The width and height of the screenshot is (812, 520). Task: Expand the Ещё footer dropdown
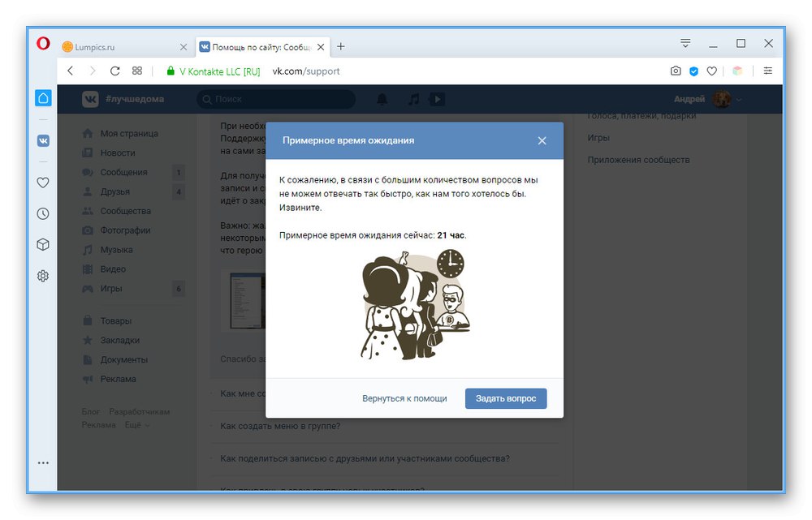tap(137, 425)
